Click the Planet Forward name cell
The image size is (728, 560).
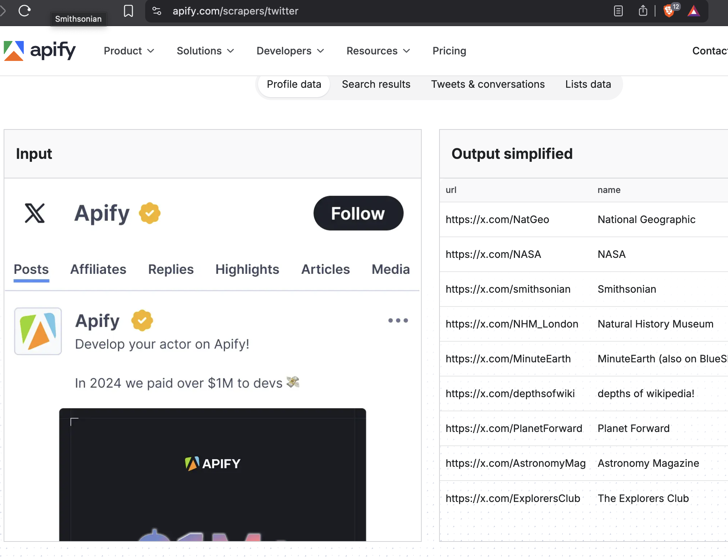(x=634, y=428)
